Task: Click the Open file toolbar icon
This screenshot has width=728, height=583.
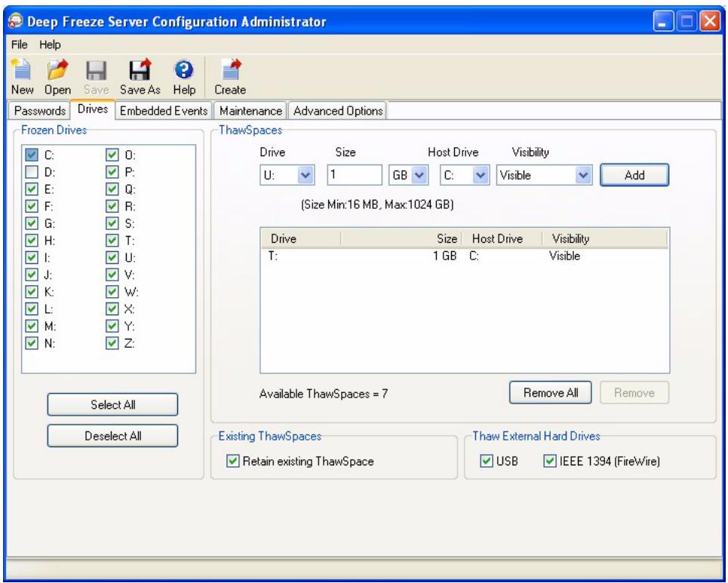Action: click(x=57, y=69)
